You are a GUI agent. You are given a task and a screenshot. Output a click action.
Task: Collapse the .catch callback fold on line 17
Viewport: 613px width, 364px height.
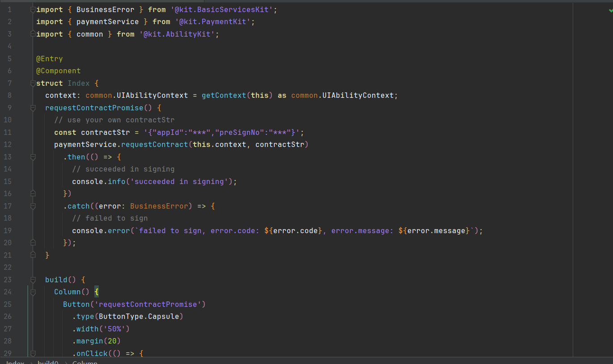tap(33, 206)
